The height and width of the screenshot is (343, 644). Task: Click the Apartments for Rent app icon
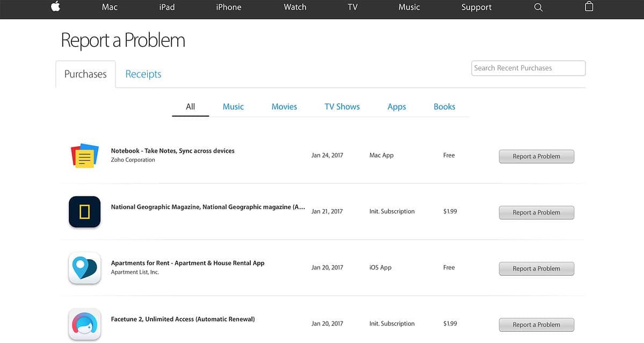pos(85,268)
